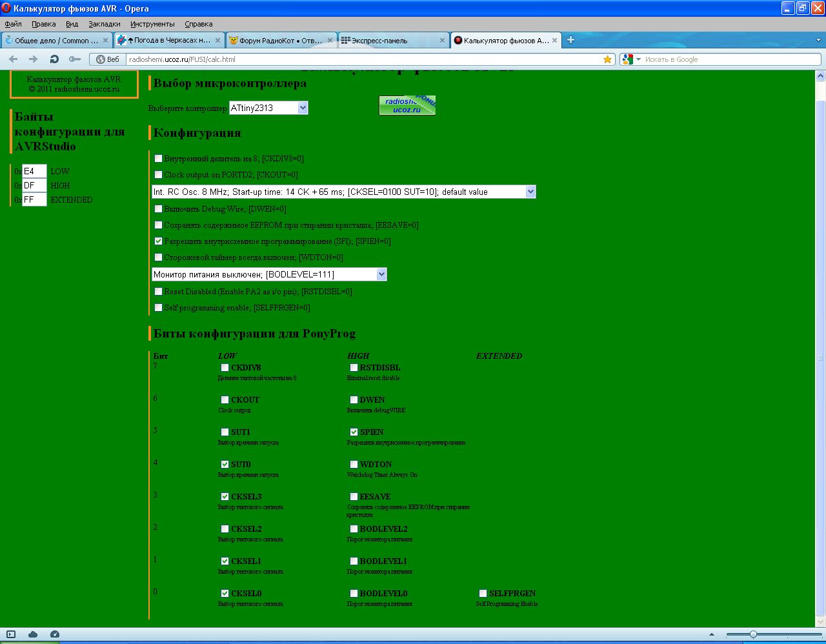Click the Opera Link cloud icon

point(33,634)
